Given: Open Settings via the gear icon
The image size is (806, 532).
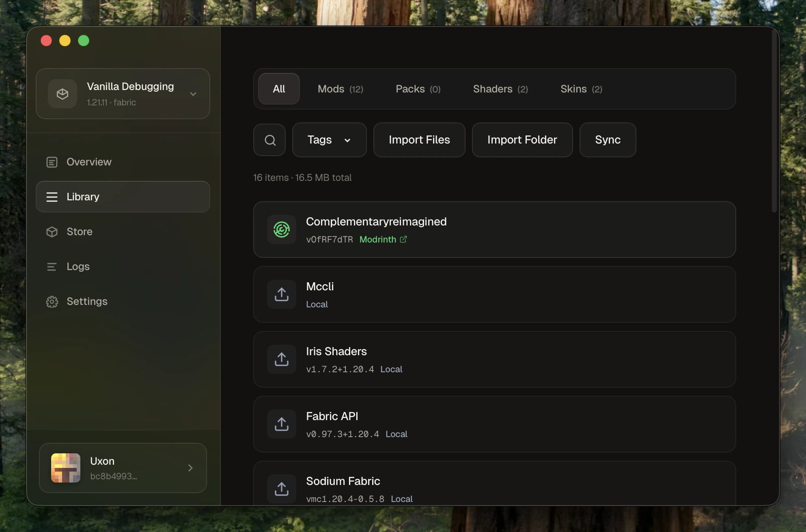Looking at the screenshot, I should tap(52, 301).
